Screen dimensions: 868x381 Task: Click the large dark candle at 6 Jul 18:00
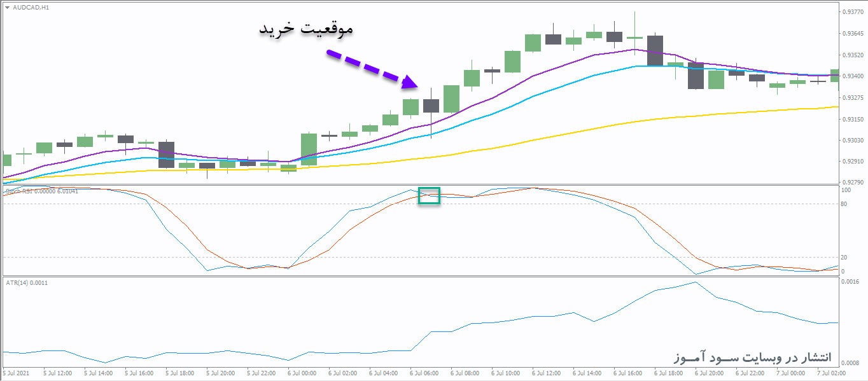tap(655, 50)
